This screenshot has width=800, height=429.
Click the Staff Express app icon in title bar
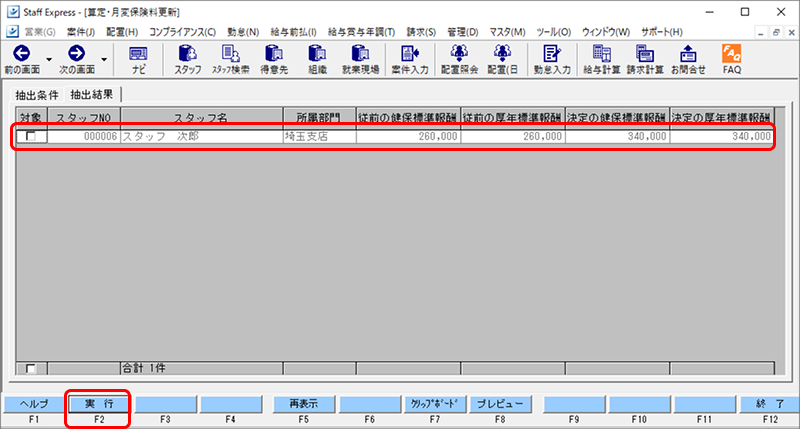[x=13, y=12]
